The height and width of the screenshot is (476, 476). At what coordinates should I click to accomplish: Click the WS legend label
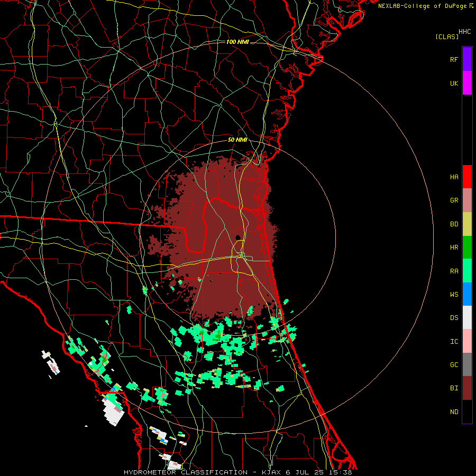coord(454,294)
